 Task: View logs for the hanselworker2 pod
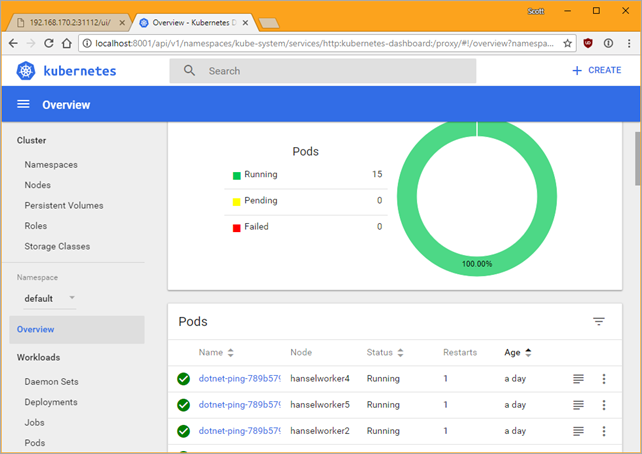[x=578, y=431]
